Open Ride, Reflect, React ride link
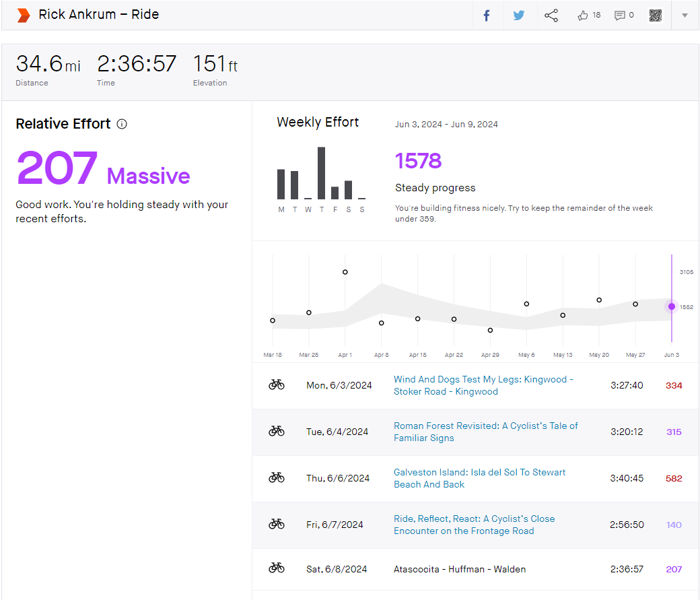 click(x=474, y=525)
